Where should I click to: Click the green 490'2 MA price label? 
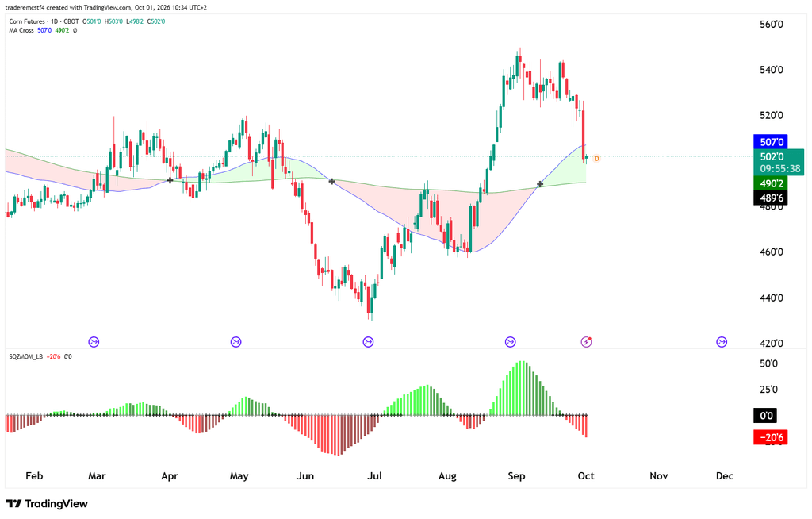coord(771,183)
